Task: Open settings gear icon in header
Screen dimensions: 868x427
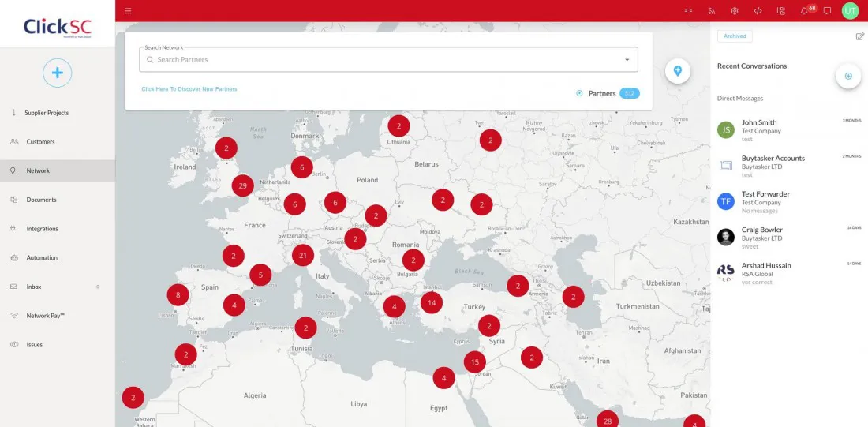Action: (x=734, y=11)
